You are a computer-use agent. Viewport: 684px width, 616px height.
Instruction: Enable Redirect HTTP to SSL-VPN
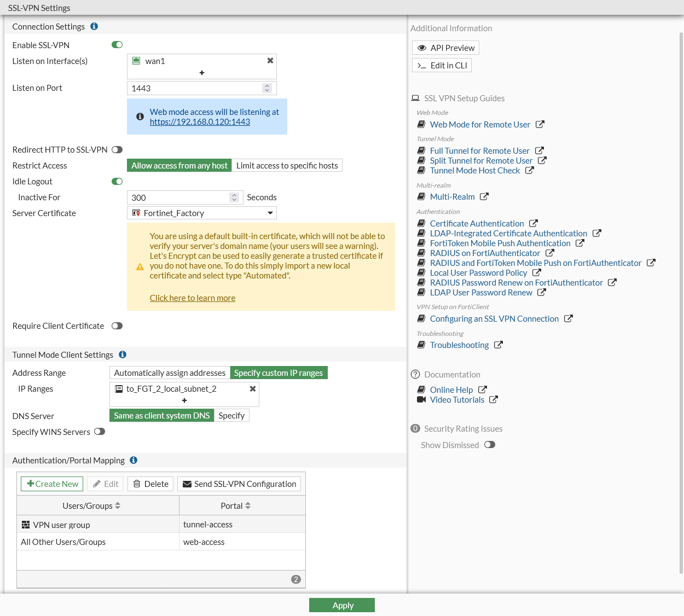click(117, 149)
